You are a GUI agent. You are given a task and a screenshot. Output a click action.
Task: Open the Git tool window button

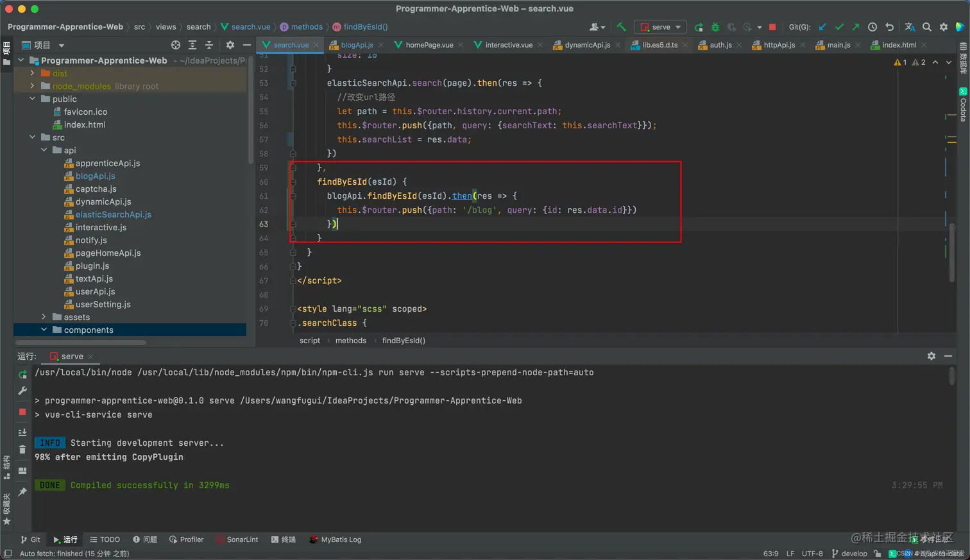tap(30, 539)
